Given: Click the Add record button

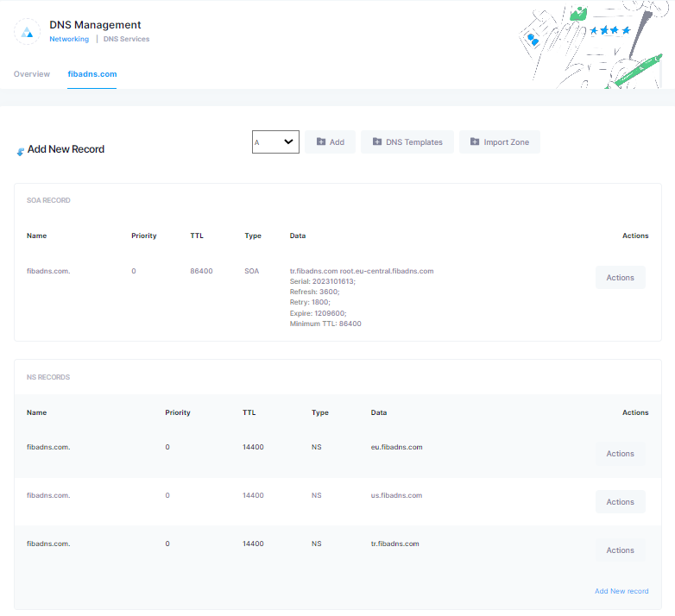Looking at the screenshot, I should tap(331, 142).
